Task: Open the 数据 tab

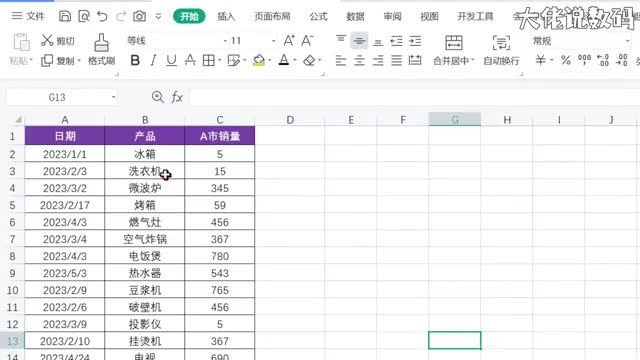Action: coord(355,16)
